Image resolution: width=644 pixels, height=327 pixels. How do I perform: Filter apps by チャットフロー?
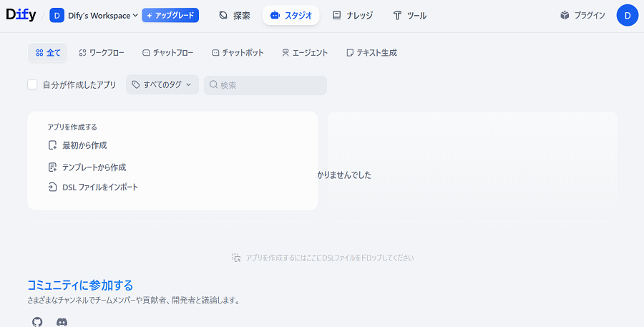pyautogui.click(x=167, y=53)
